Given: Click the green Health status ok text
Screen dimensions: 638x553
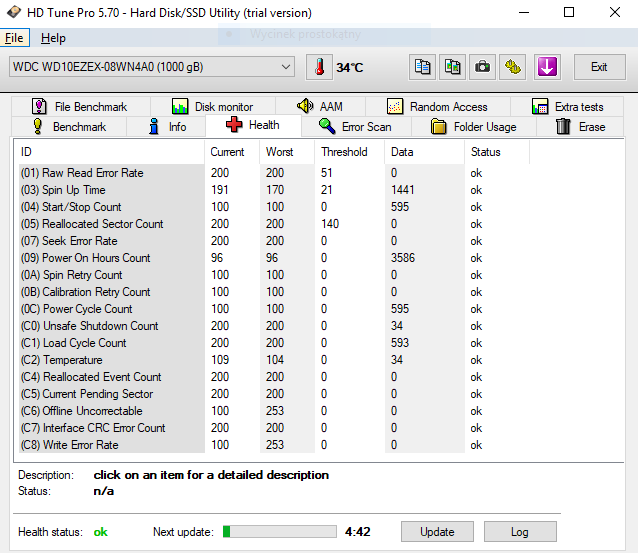Looking at the screenshot, I should 101,532.
